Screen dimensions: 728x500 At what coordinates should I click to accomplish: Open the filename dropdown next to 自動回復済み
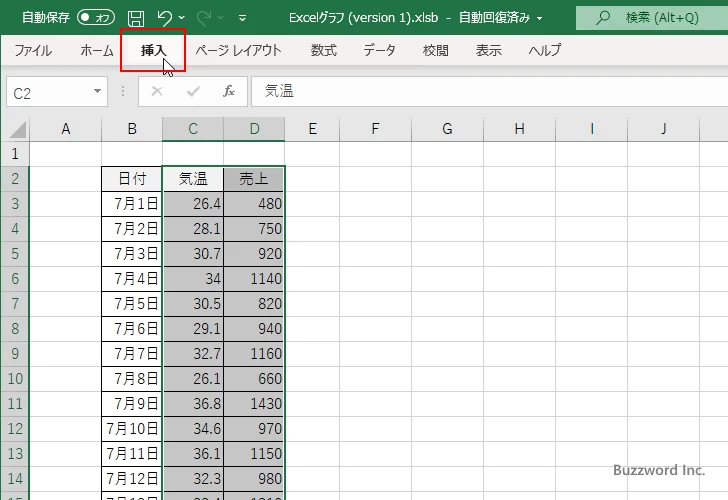point(540,19)
